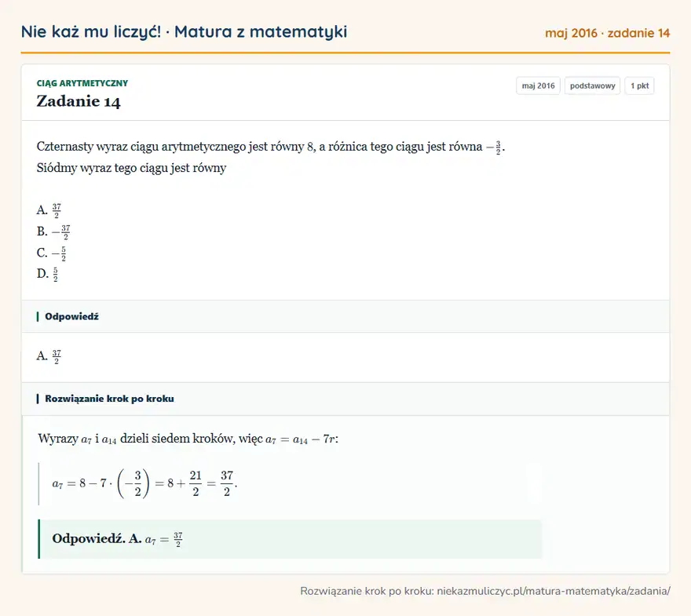Image resolution: width=691 pixels, height=616 pixels.
Task: Click the 'CIĄG ARYTMETYCZNY' category label
Action: pos(82,83)
